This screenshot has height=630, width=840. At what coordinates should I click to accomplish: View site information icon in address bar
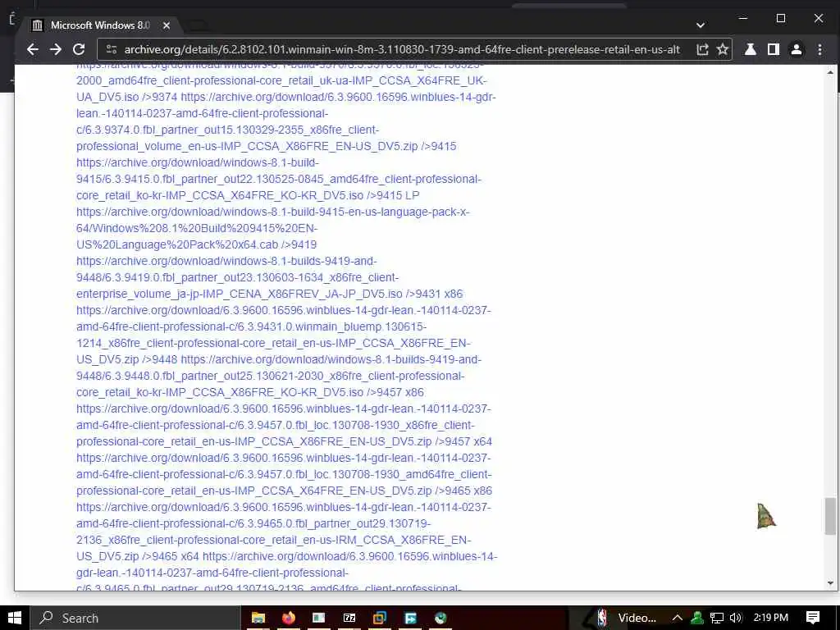click(112, 50)
